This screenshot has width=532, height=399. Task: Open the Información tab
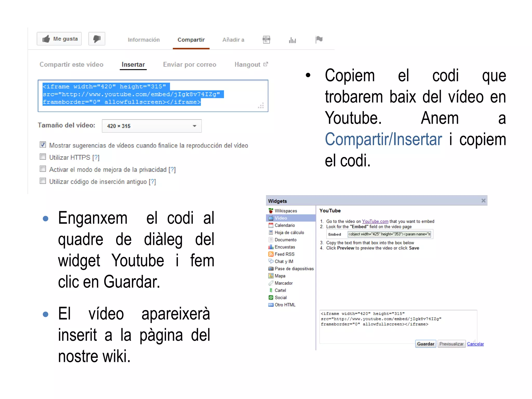tap(144, 40)
